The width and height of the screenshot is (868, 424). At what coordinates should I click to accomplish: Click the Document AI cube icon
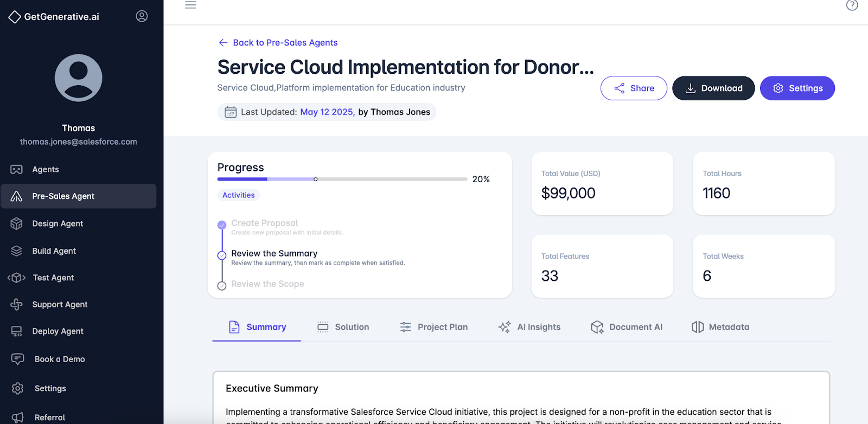597,327
